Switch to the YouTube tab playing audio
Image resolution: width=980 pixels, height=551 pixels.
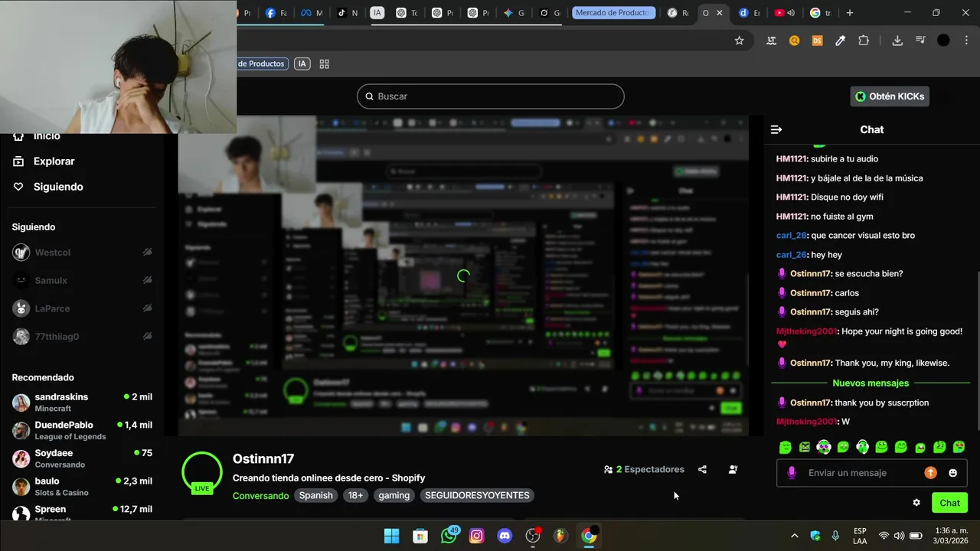pyautogui.click(x=784, y=13)
